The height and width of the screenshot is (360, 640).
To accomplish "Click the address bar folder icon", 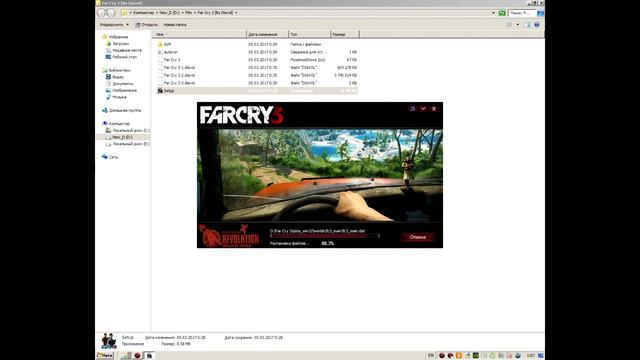I will [x=124, y=13].
